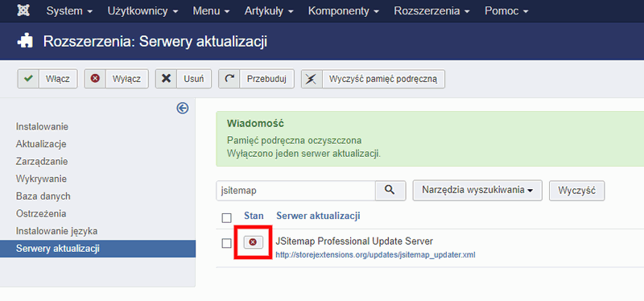This screenshot has width=644, height=301.
Task: Sort by Serwer aktualizacji column
Action: [318, 216]
